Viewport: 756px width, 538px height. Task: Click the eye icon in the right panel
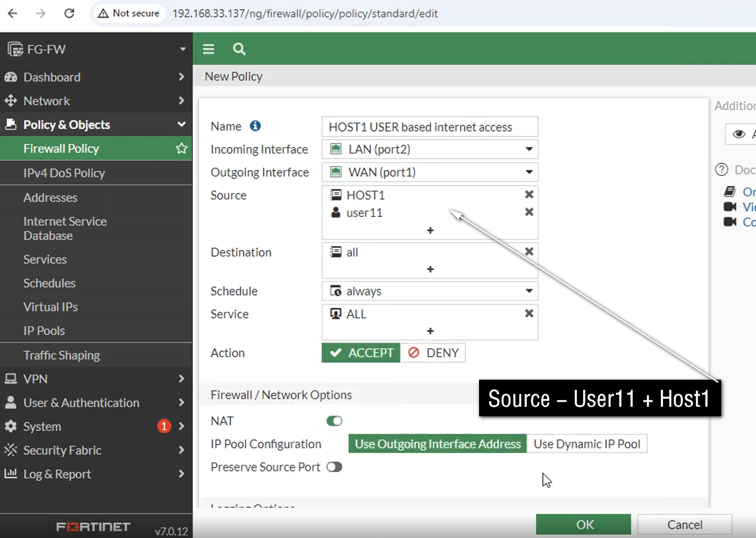click(739, 134)
